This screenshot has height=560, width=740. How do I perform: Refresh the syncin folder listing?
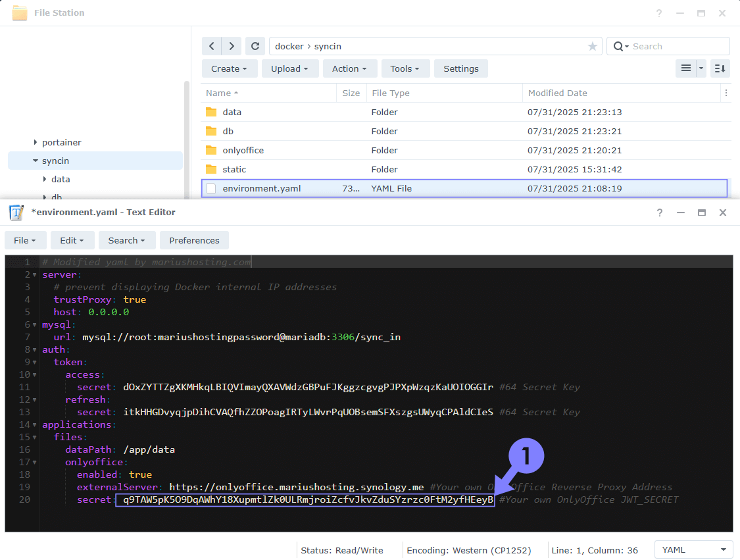255,46
